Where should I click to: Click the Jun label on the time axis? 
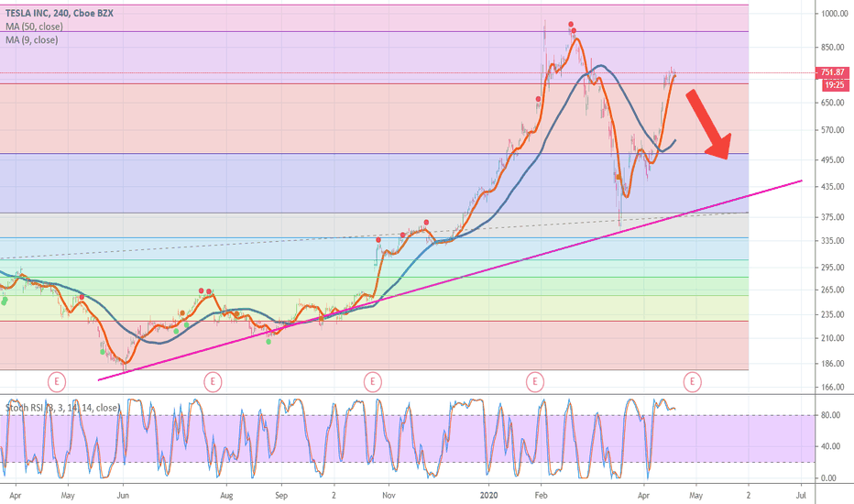[x=123, y=495]
